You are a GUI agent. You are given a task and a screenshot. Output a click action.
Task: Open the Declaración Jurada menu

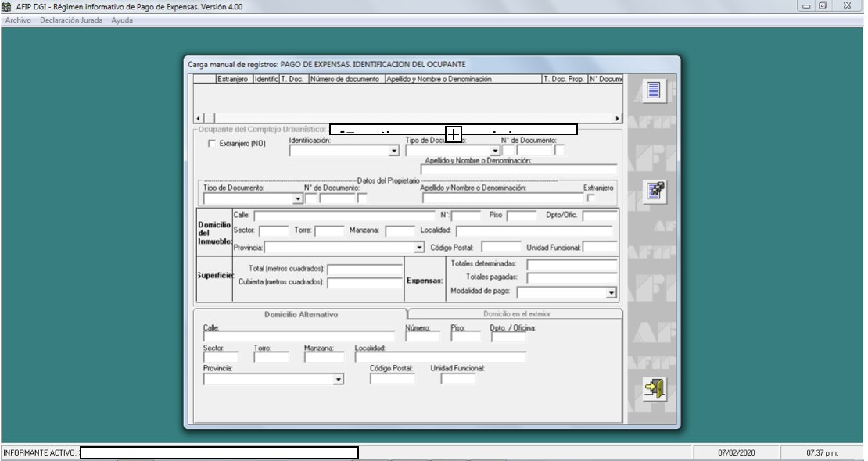coord(71,20)
